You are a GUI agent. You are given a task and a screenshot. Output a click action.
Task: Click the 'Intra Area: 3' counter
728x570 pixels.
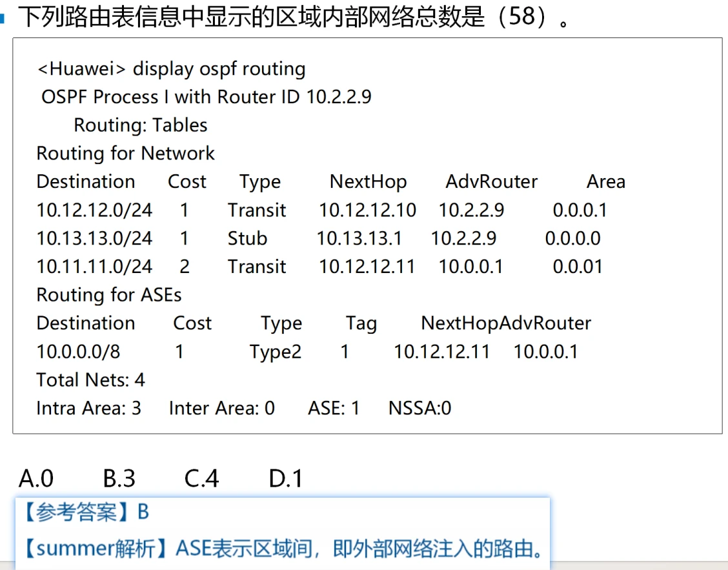(x=88, y=409)
